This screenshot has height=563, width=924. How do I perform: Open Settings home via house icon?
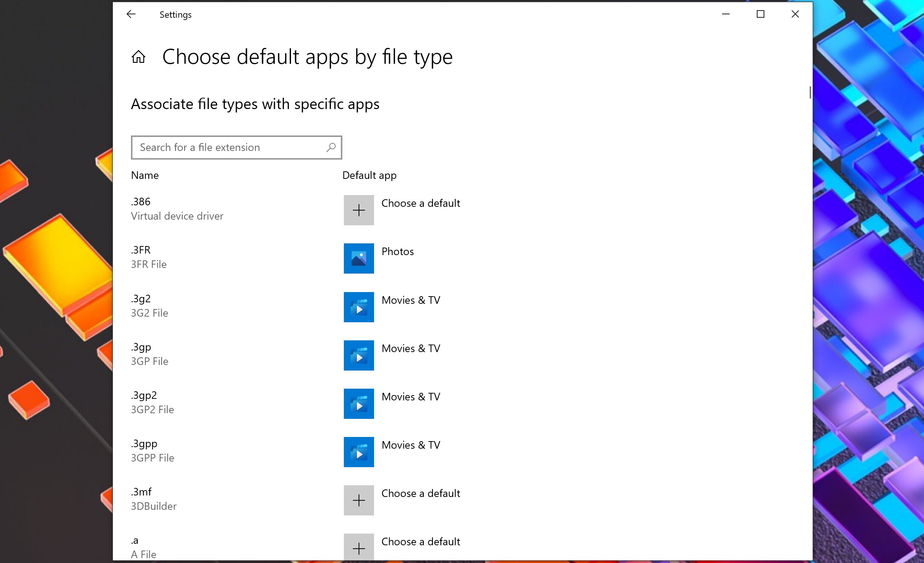(139, 57)
